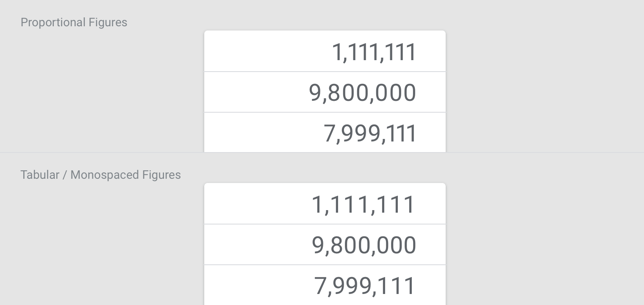Click the horizontal divider line between the sections
Viewport: 644px width, 305px height.
pyautogui.click(x=322, y=152)
